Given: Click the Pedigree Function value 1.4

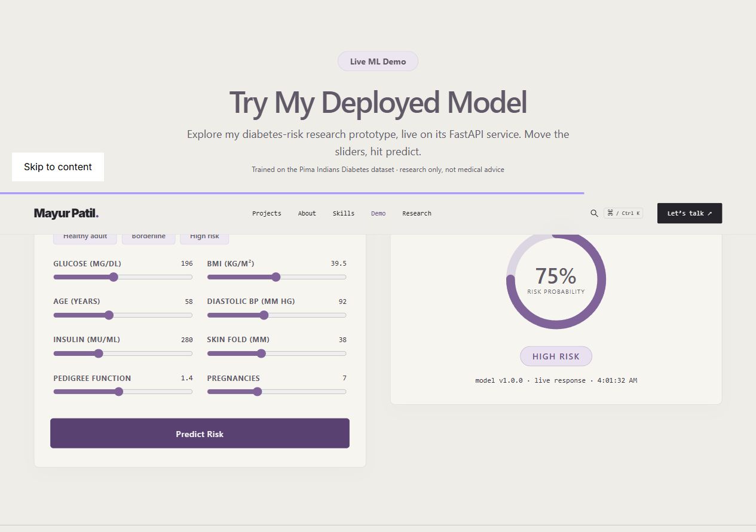Looking at the screenshot, I should pos(186,378).
